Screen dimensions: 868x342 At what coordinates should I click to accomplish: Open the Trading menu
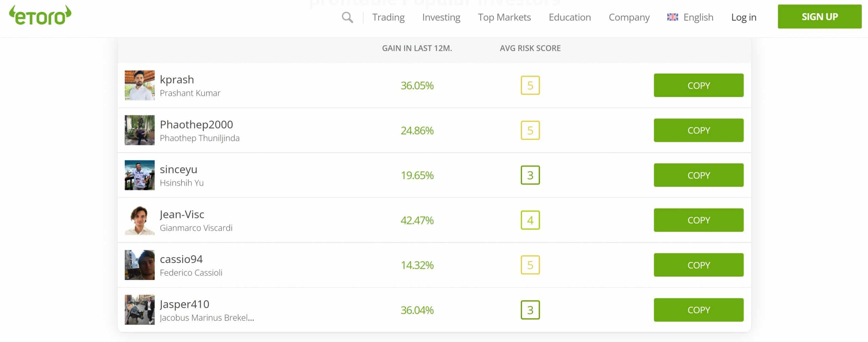[388, 17]
